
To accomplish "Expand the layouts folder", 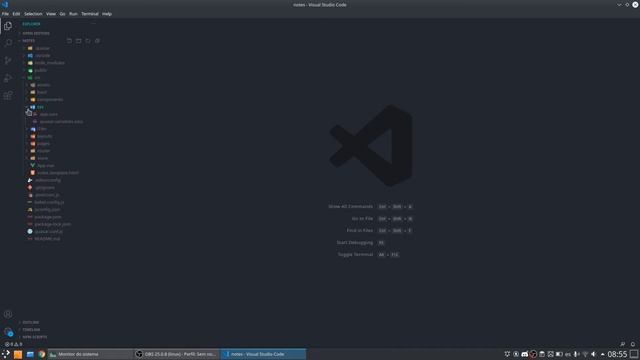I will (x=44, y=136).
